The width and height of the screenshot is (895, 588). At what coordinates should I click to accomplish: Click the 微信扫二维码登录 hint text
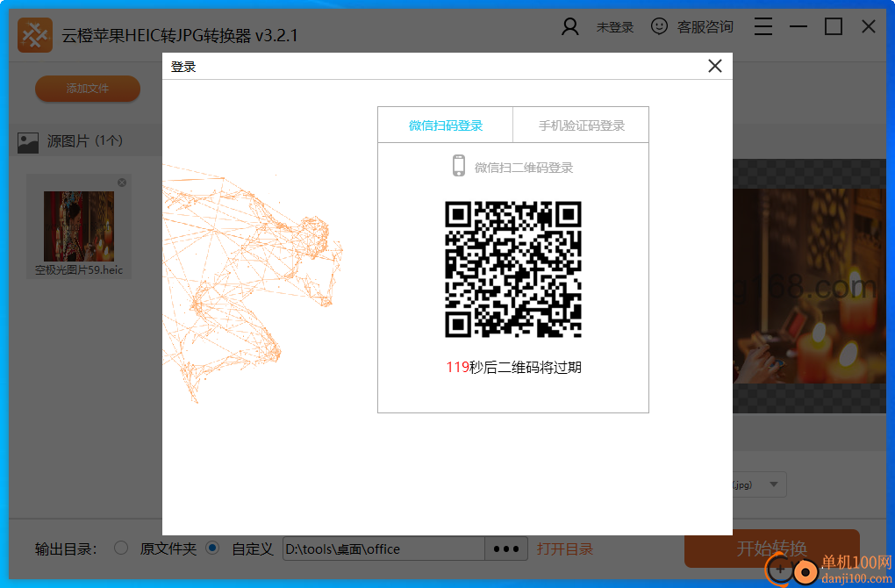click(524, 168)
